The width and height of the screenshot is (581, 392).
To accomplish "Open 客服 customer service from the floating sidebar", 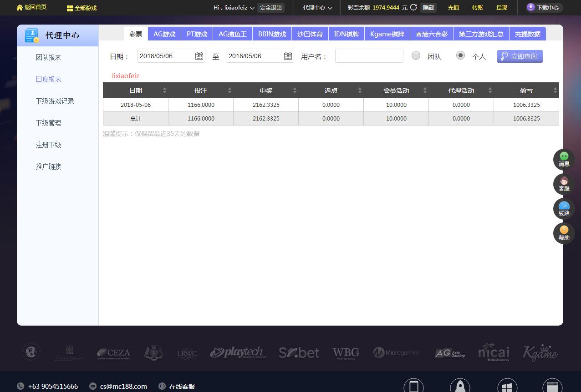I will [x=563, y=184].
